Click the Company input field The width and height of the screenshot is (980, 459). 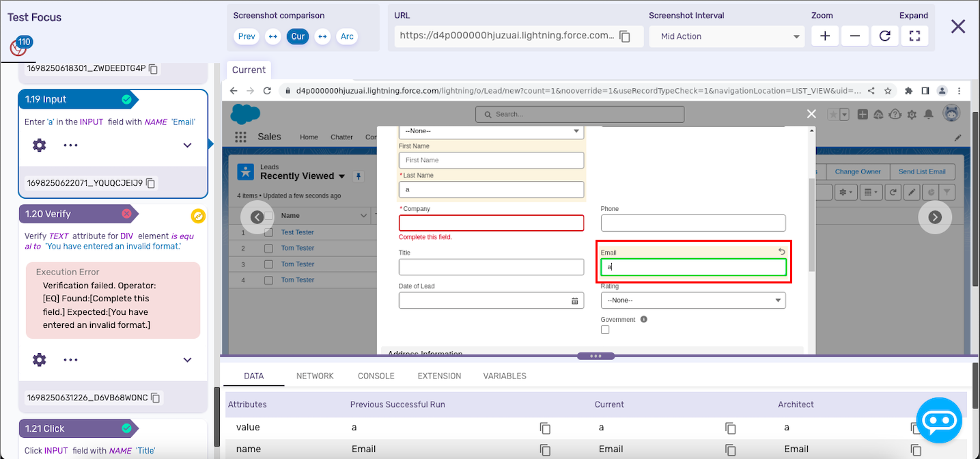[491, 223]
